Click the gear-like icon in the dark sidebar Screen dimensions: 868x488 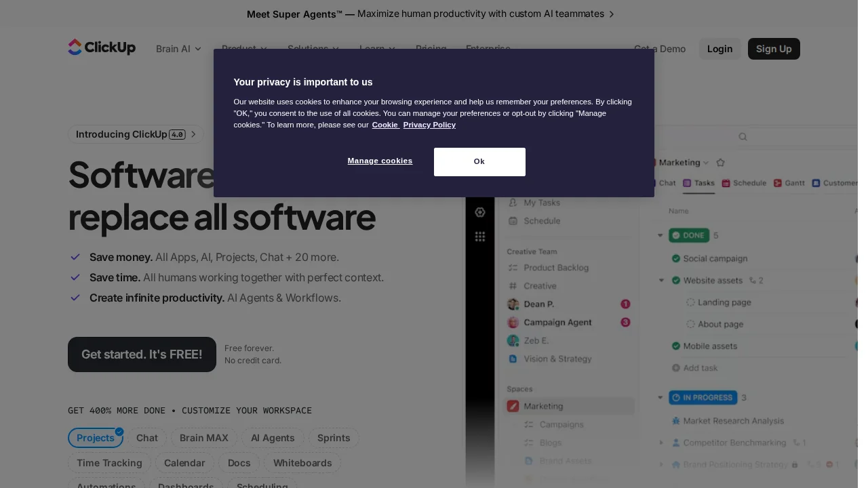click(480, 212)
